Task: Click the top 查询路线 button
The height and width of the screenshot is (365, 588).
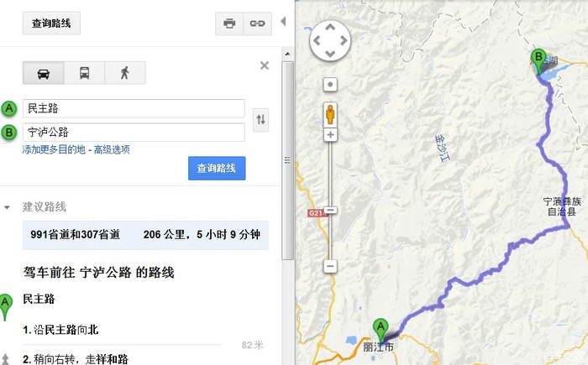Action: coord(51,23)
